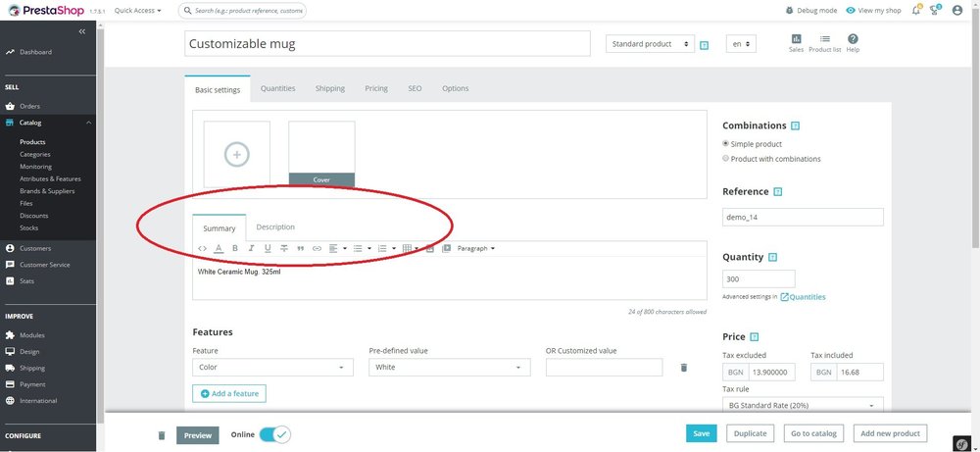Open the Paragraph format dropdown
The height and width of the screenshot is (452, 980).
pyautogui.click(x=476, y=248)
